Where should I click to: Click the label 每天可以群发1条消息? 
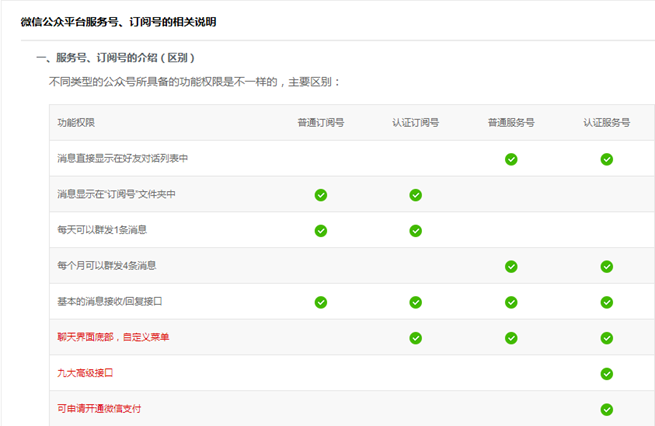(x=102, y=230)
